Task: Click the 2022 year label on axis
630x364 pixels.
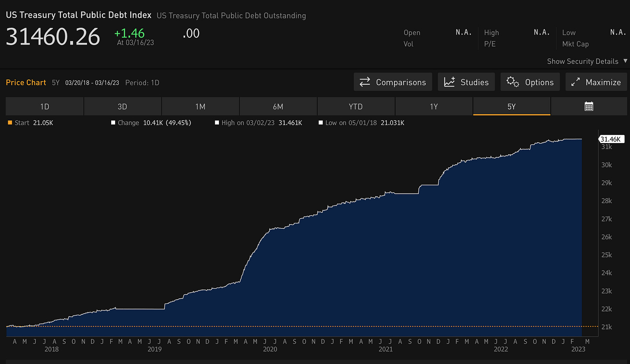Action: (x=501, y=349)
